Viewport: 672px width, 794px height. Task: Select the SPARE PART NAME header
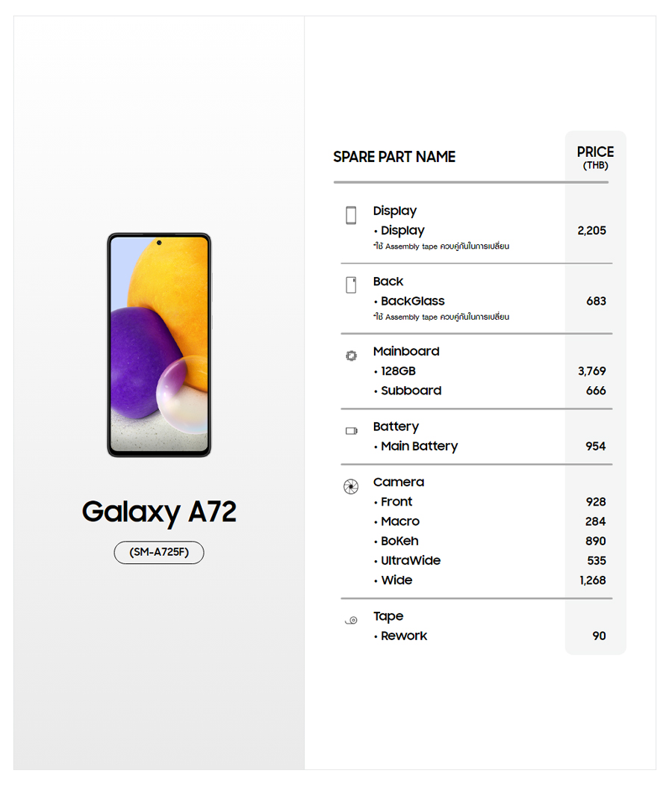click(x=394, y=157)
